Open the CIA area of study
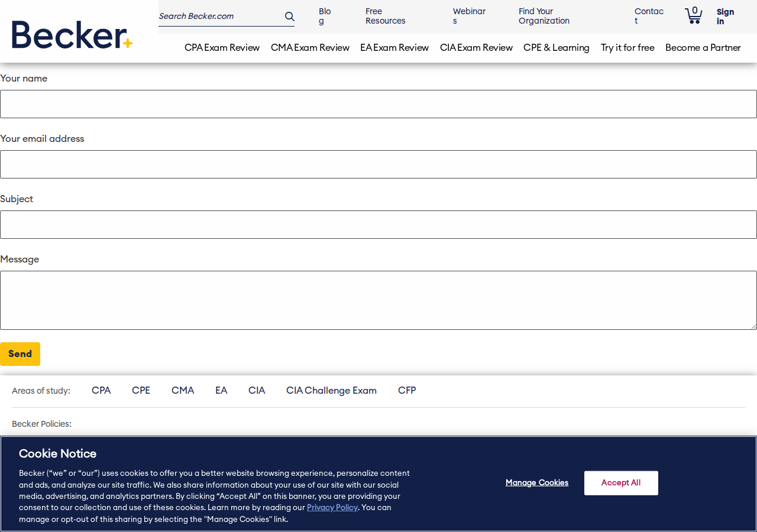 257,391
